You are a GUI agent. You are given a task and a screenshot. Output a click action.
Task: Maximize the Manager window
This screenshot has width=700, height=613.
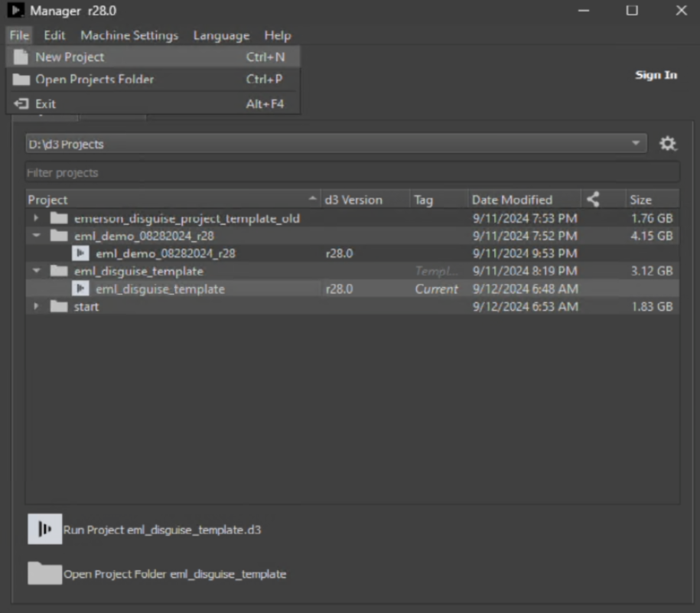(x=632, y=10)
